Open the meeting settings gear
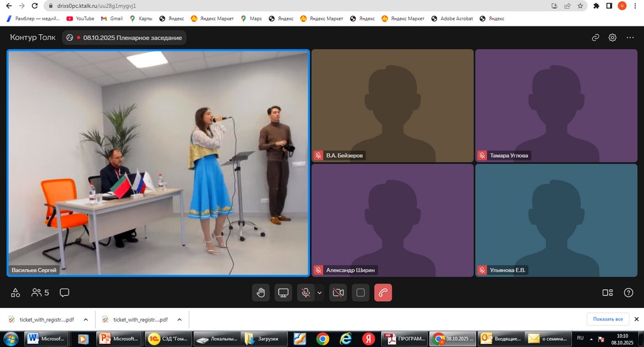 [x=613, y=38]
